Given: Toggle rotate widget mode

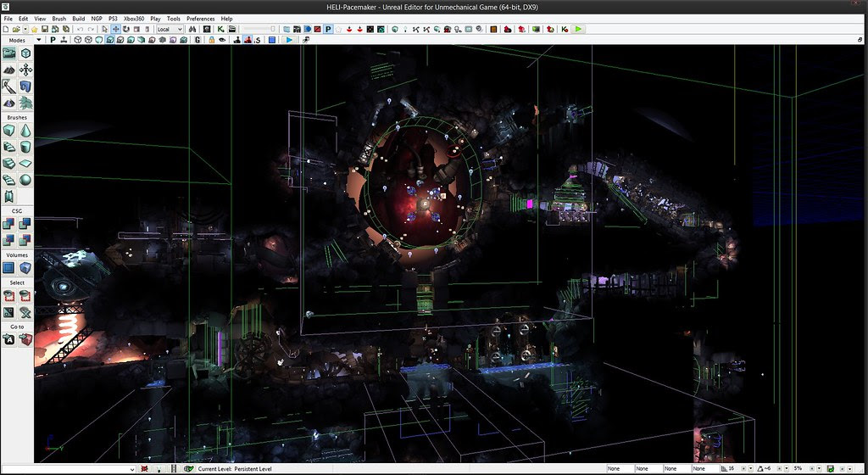Looking at the screenshot, I should pyautogui.click(x=126, y=29).
